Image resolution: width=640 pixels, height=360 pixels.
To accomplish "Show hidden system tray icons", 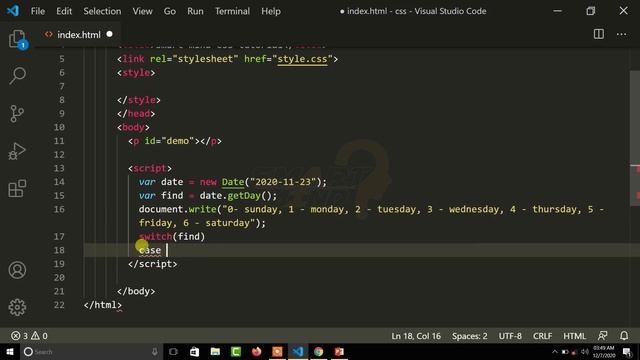I will coord(554,352).
